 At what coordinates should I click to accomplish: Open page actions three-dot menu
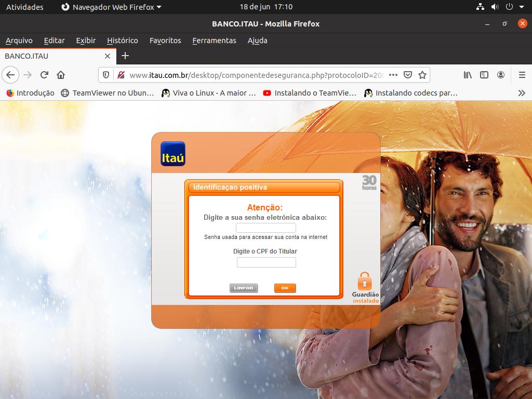393,75
